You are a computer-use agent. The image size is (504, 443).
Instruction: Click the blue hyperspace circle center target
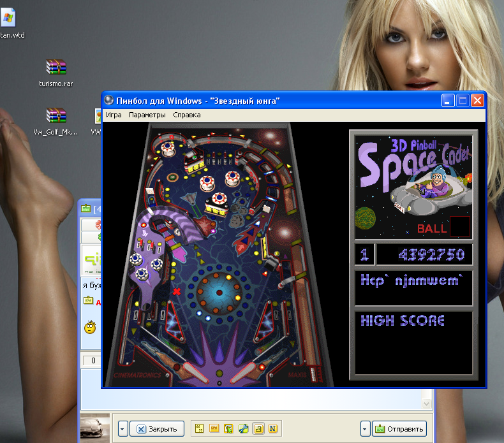tap(219, 293)
